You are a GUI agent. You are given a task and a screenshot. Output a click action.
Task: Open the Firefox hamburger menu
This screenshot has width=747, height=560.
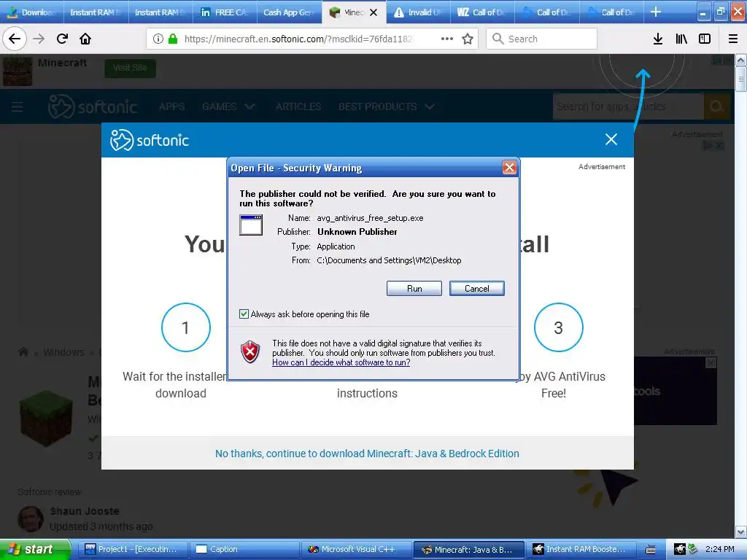(x=732, y=39)
